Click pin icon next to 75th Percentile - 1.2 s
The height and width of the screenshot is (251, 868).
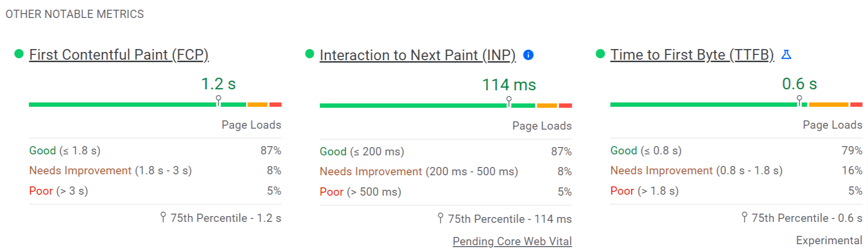click(163, 217)
